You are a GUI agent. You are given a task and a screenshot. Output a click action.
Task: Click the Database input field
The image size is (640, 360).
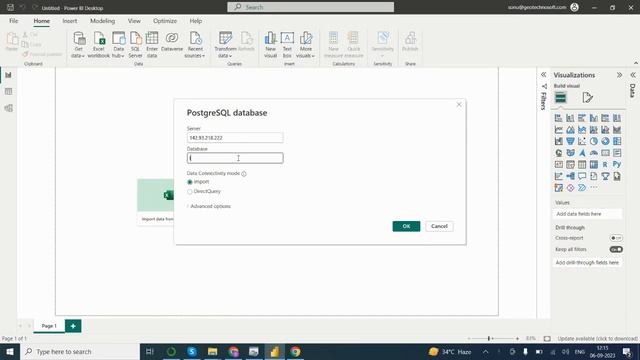point(235,158)
